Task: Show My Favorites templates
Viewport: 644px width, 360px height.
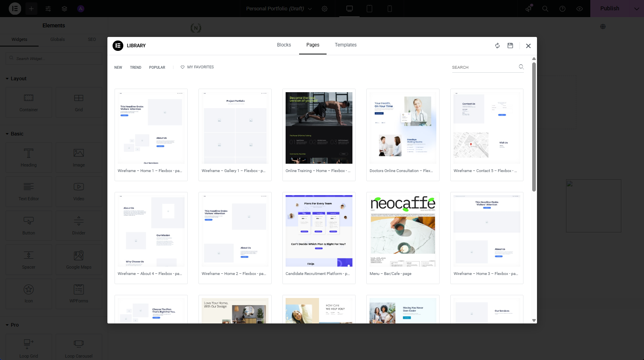Action: [197, 67]
